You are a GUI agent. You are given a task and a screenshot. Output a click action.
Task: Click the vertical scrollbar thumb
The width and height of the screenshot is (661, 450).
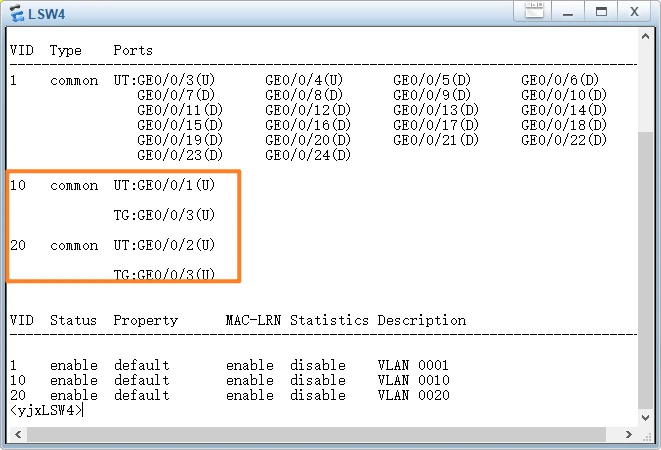coord(647,270)
